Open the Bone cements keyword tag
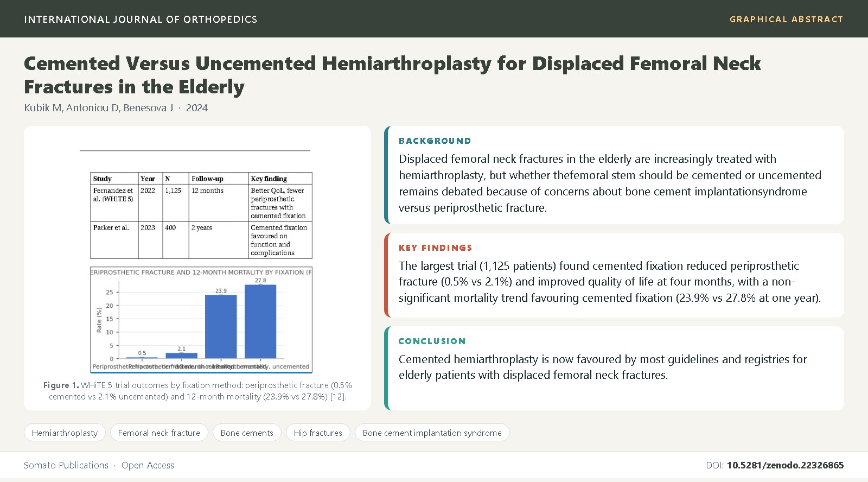The width and height of the screenshot is (868, 482). click(x=247, y=433)
